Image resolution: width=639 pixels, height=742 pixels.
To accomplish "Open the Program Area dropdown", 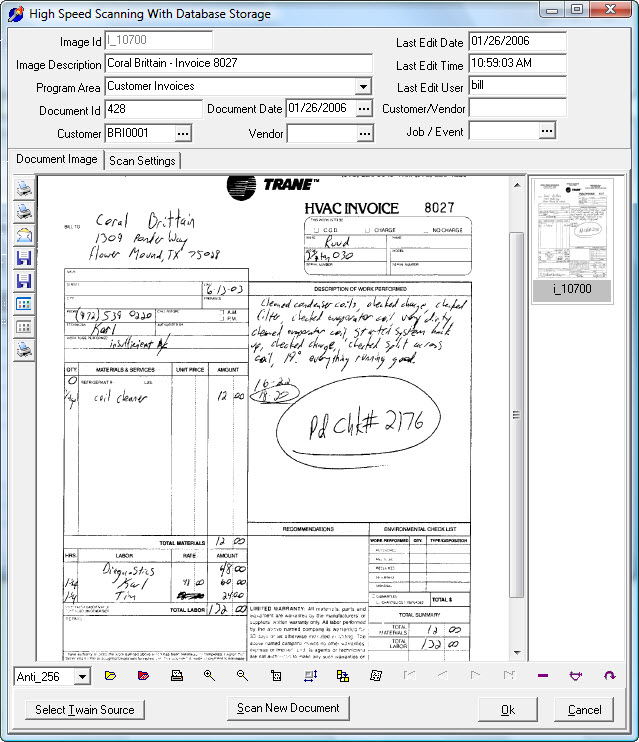I will click(x=363, y=87).
